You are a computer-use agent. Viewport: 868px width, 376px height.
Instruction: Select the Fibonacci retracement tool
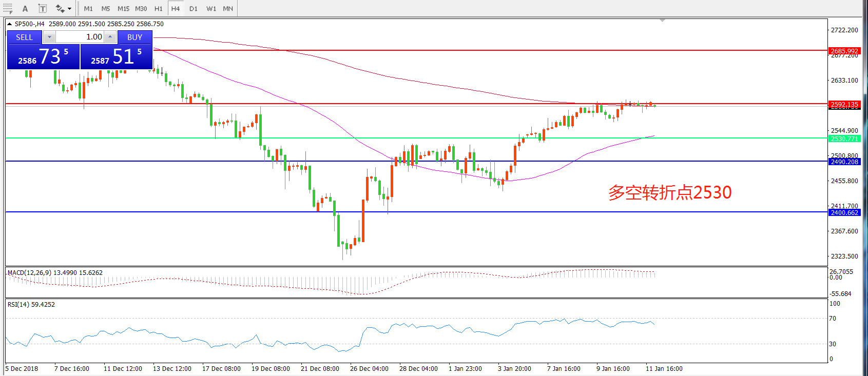click(7, 8)
